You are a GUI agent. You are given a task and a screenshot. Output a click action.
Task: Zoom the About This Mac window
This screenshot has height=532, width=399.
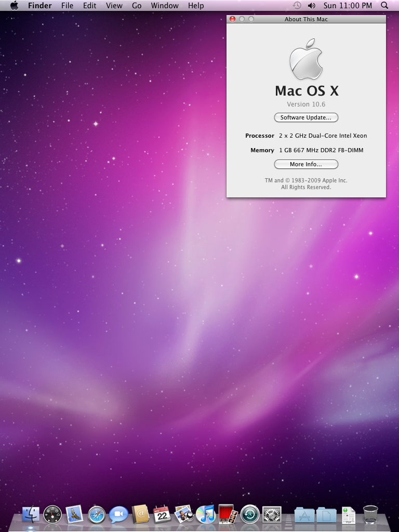(x=251, y=19)
